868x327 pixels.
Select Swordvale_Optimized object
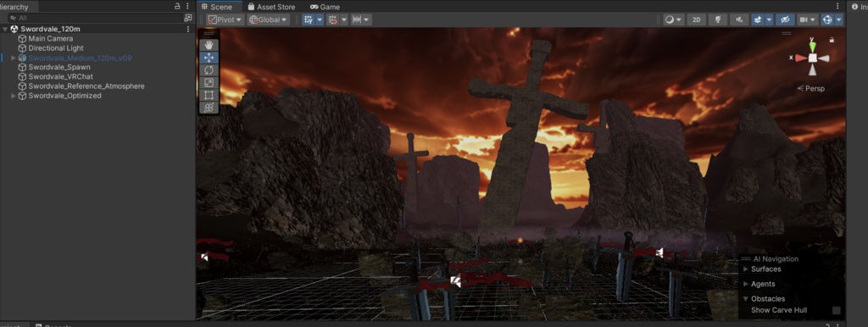(64, 96)
